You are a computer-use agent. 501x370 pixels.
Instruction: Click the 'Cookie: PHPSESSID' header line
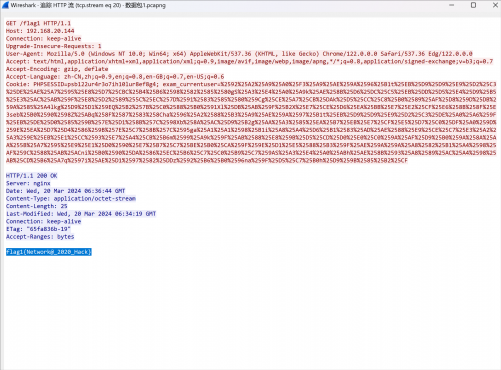251,84
